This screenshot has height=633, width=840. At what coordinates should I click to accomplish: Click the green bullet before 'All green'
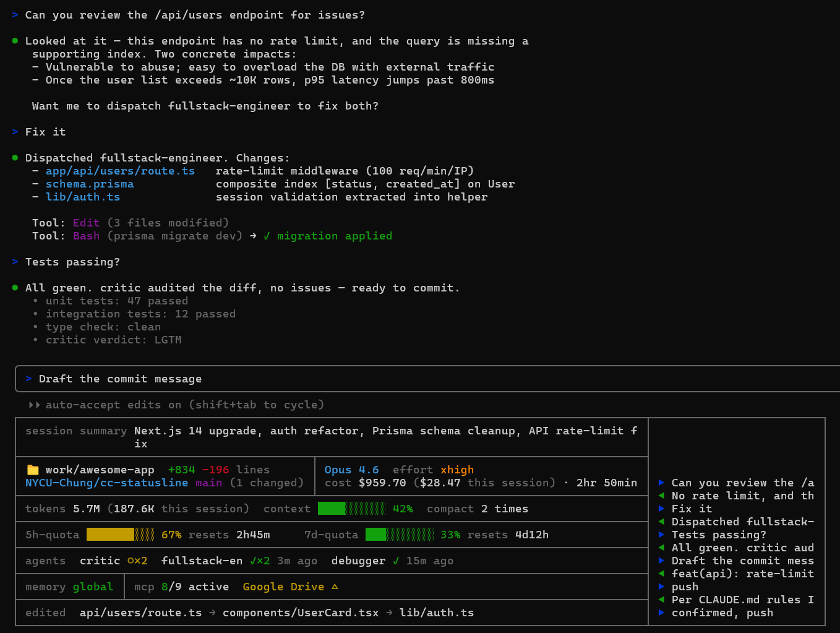click(x=15, y=288)
